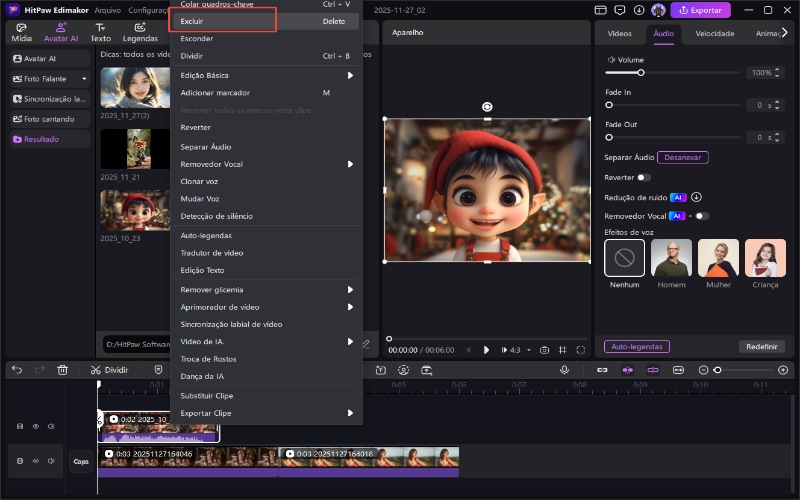Open the feedback message icon in title bar
Image resolution: width=800 pixels, height=500 pixels.
pyautogui.click(x=620, y=10)
